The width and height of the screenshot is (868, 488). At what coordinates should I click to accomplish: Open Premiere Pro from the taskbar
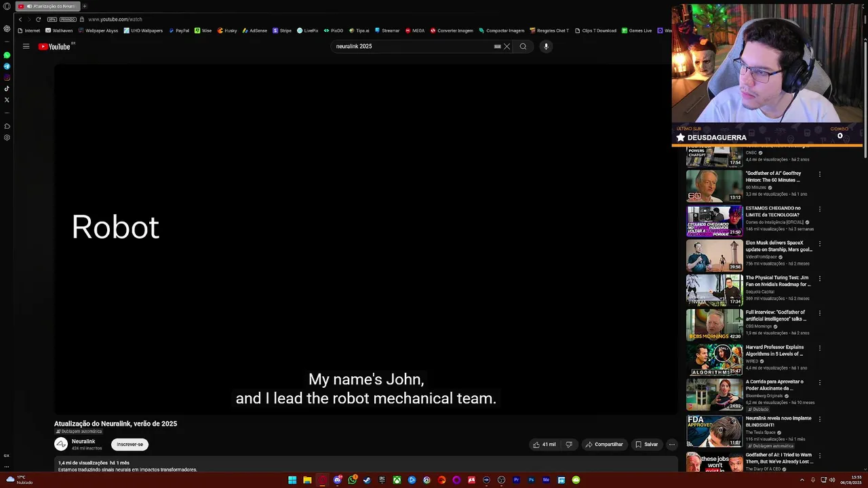[x=516, y=480]
